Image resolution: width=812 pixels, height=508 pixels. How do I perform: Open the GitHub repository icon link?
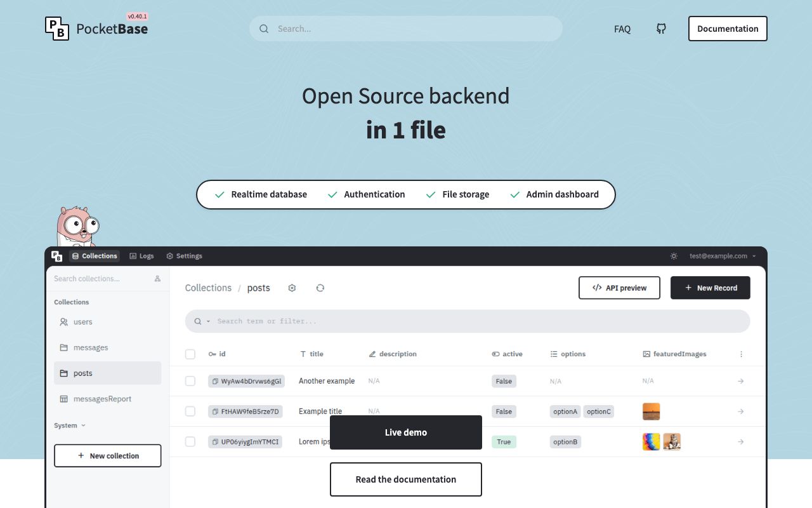click(661, 29)
